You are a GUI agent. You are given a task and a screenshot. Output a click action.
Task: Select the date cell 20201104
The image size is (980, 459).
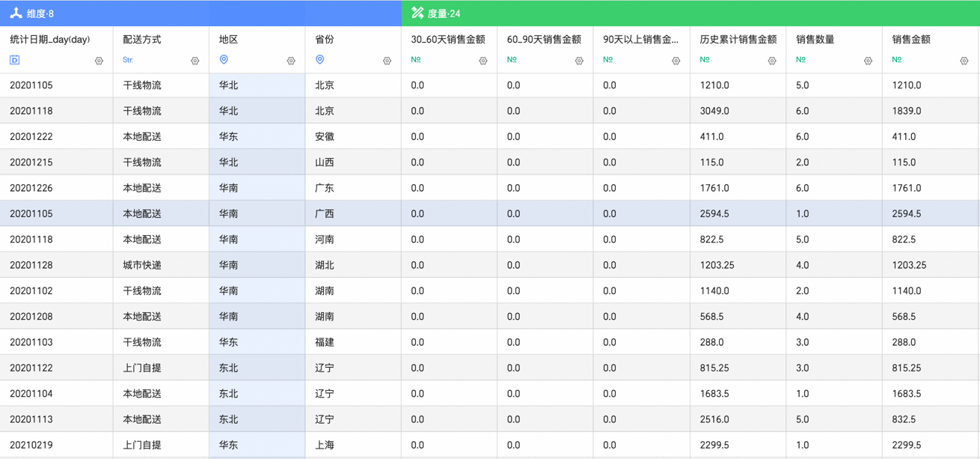(56, 394)
